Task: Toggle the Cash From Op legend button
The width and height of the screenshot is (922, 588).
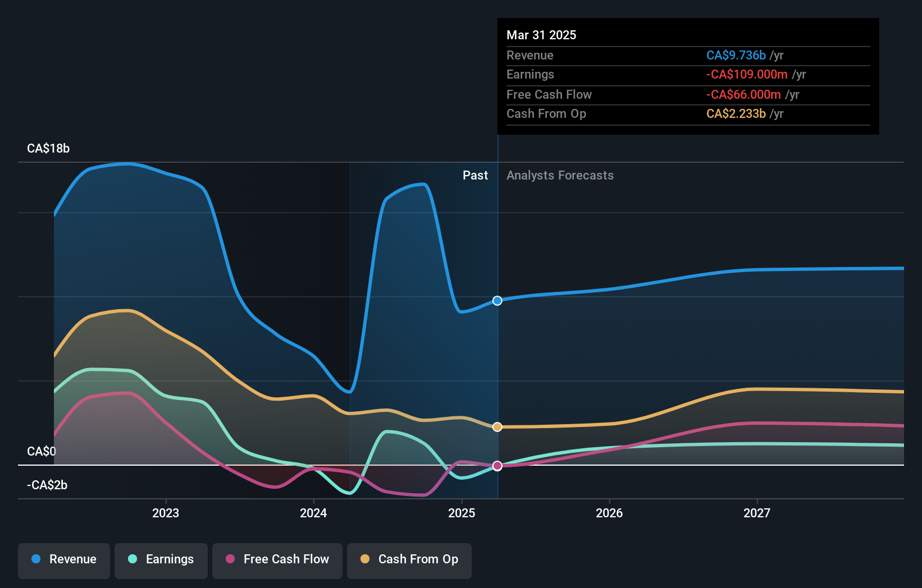Action: point(409,561)
